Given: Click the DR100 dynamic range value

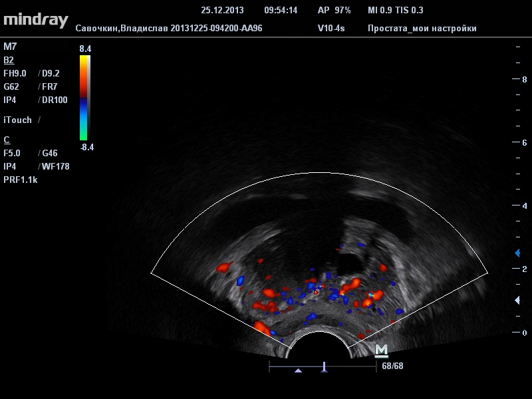Looking at the screenshot, I should (x=55, y=100).
